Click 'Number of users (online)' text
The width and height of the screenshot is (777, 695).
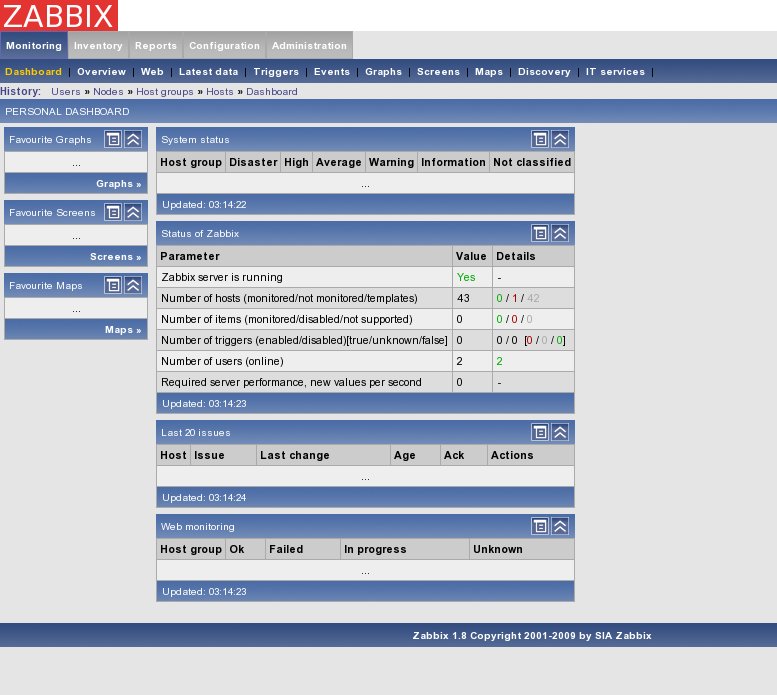(222, 361)
